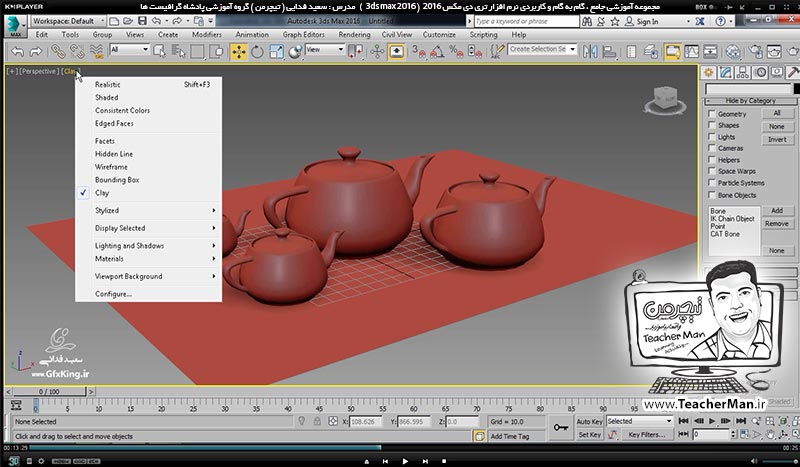The height and width of the screenshot is (467, 800).
Task: Expand the Lighting and Shadows submenu
Action: (148, 245)
